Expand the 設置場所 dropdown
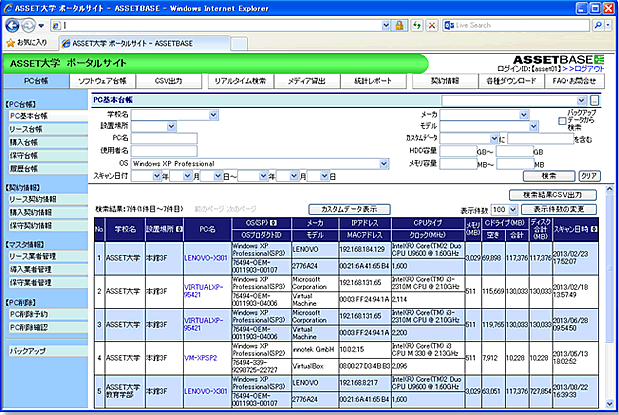Image resolution: width=619 pixels, height=415 pixels. point(171,126)
